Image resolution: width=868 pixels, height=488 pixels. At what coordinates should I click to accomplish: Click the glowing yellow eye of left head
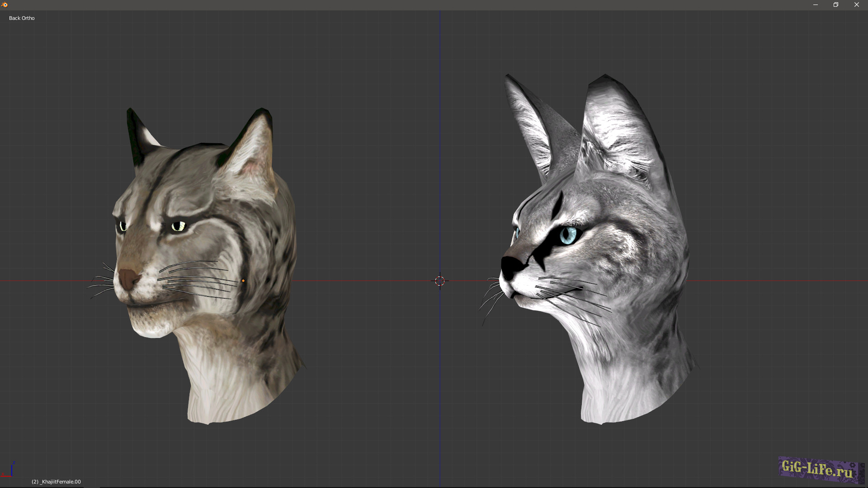click(179, 226)
